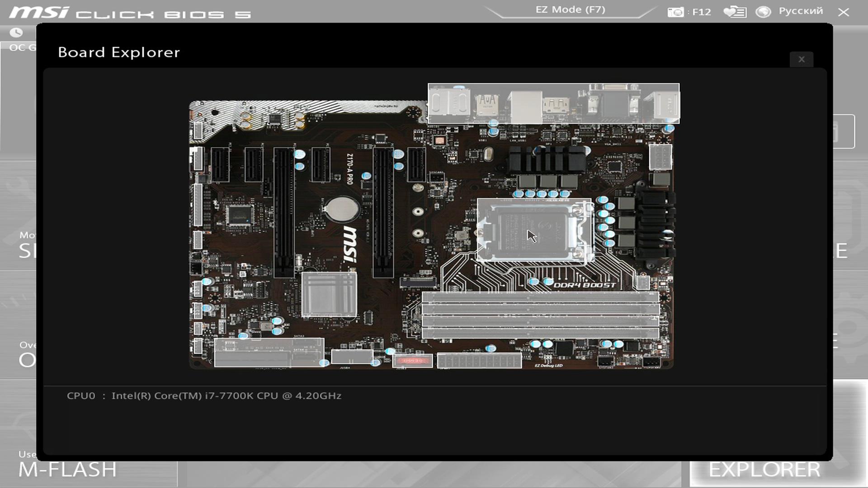868x488 pixels.
Task: Click the language globe icon
Action: click(x=763, y=12)
